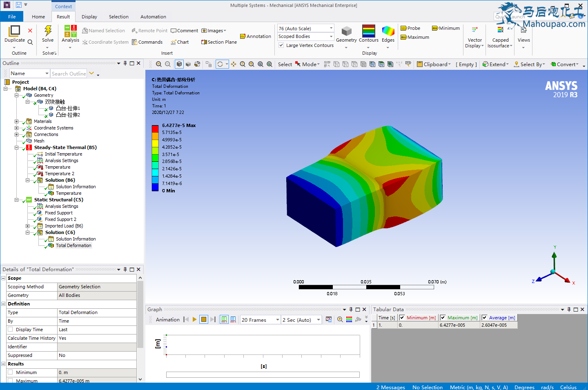The height and width of the screenshot is (390, 588).
Task: Expand the Imported Load (B6) node
Action: coord(28,226)
